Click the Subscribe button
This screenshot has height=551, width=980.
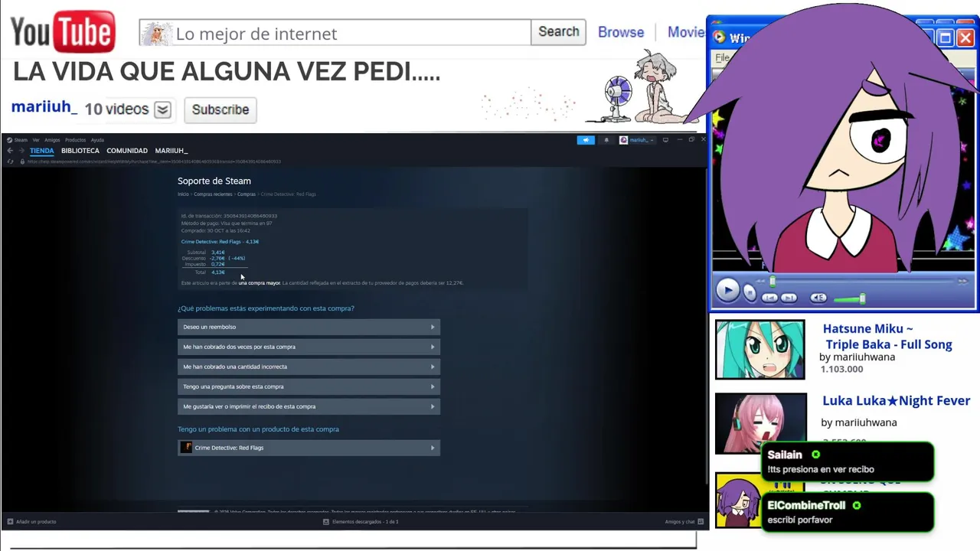(x=220, y=109)
